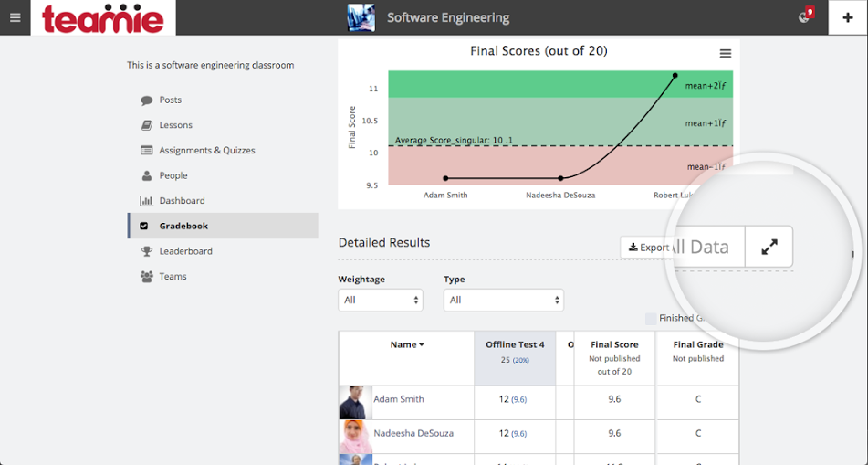868x465 pixels.
Task: Click Adam Smith's profile photo
Action: (355, 402)
